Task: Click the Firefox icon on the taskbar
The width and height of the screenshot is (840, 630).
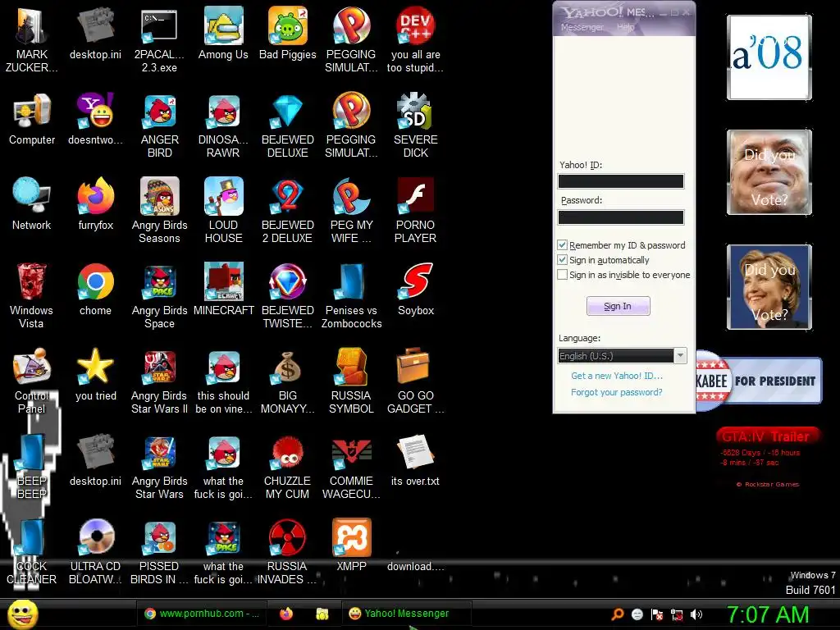Action: (x=286, y=614)
